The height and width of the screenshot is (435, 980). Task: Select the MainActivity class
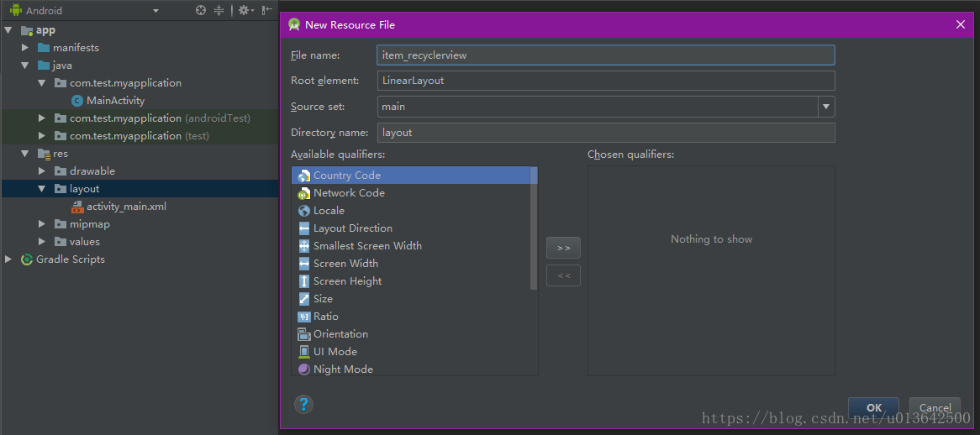[x=116, y=101]
